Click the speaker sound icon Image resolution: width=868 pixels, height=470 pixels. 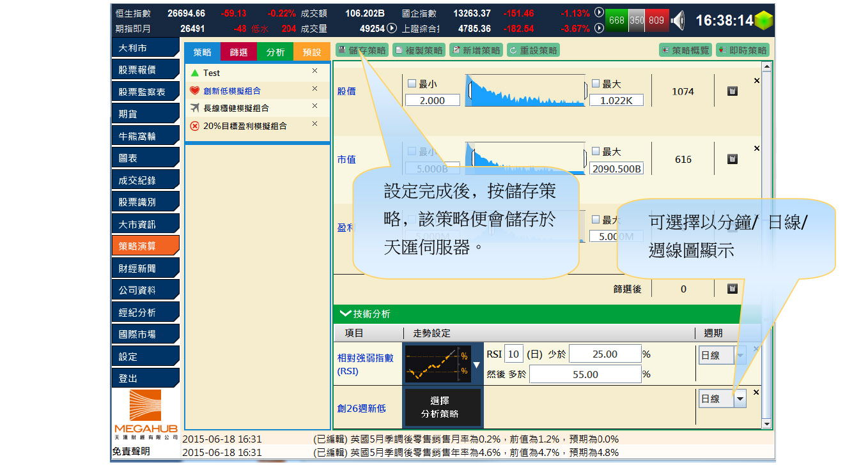(x=679, y=20)
